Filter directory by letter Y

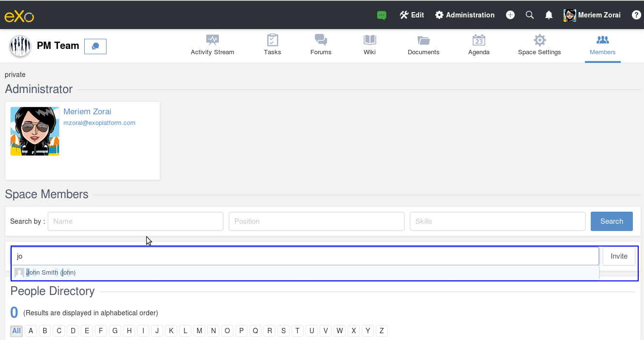coord(368,331)
